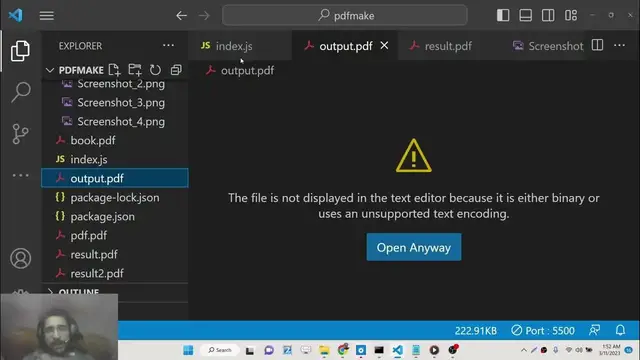Toggle primary side bar layout icon

[503, 16]
